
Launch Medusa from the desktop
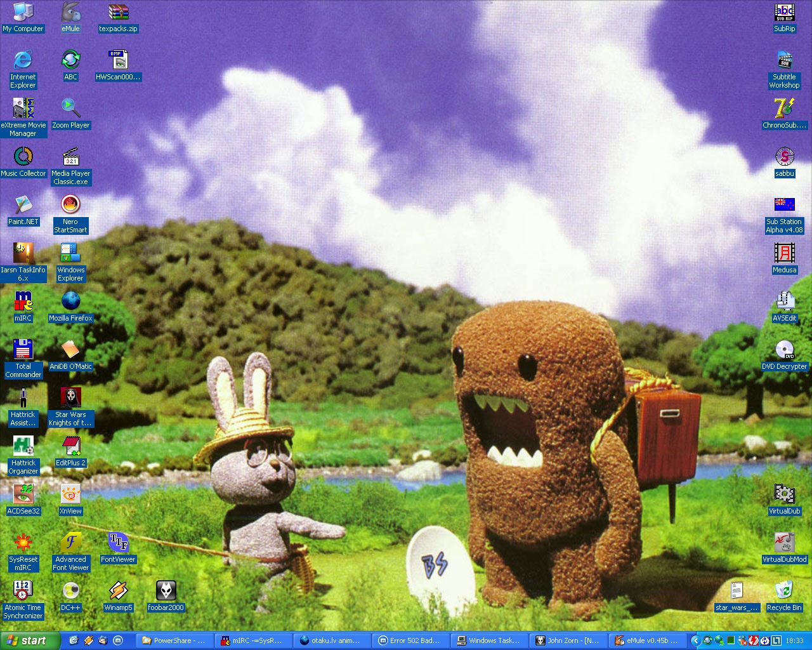coord(784,258)
